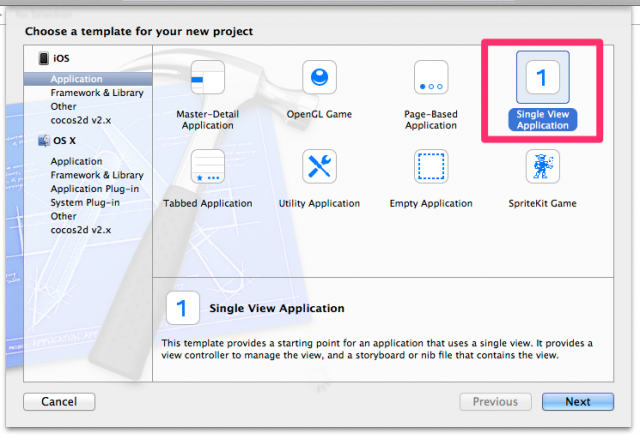Click the Single View Application description icon
The height and width of the screenshot is (439, 640).
coord(181,309)
